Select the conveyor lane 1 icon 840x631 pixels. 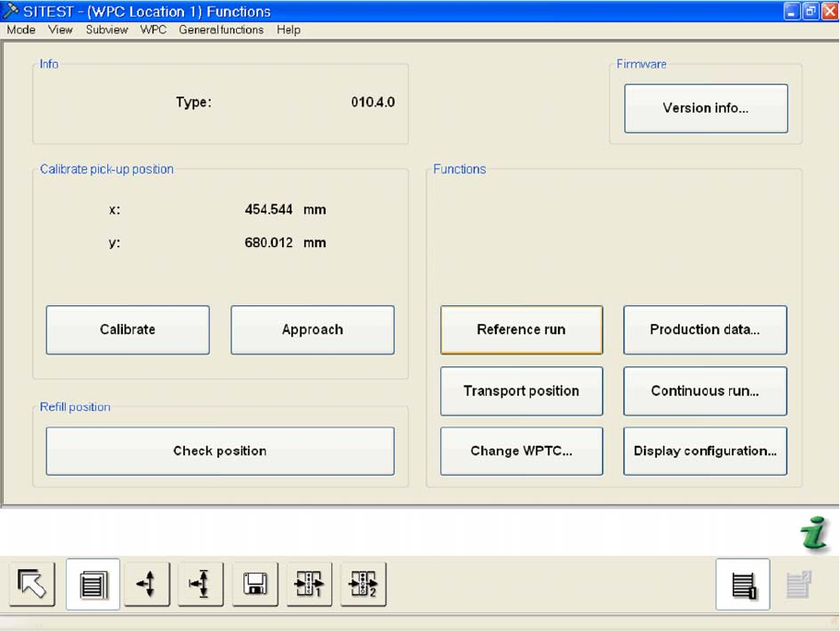pos(309,585)
